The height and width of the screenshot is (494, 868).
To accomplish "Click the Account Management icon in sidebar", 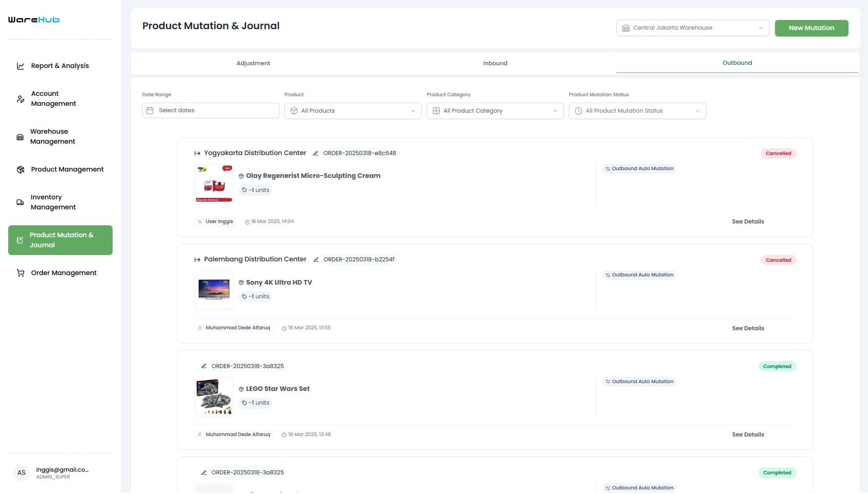I will click(20, 99).
